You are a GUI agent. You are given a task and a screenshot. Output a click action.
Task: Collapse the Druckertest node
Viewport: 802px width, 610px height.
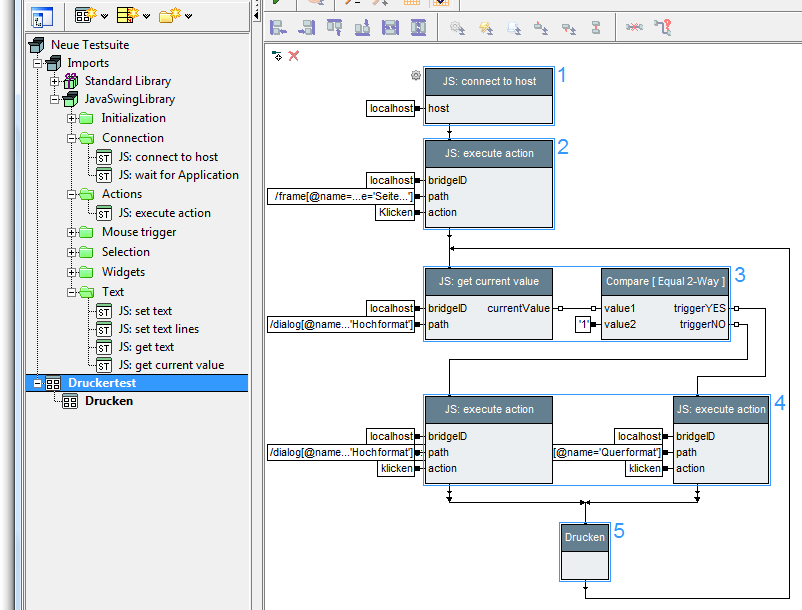(x=37, y=383)
